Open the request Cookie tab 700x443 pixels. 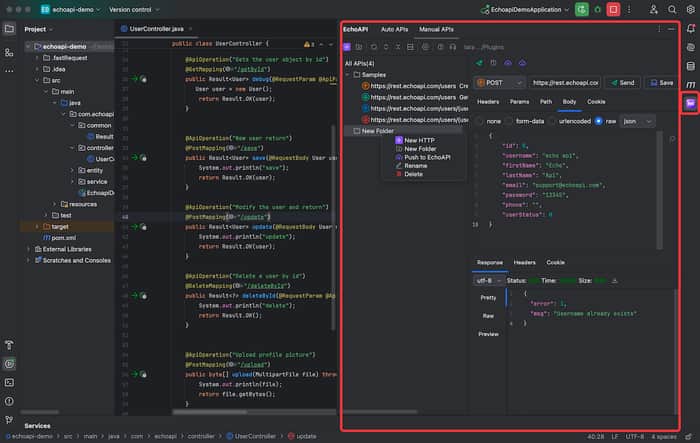tap(596, 102)
